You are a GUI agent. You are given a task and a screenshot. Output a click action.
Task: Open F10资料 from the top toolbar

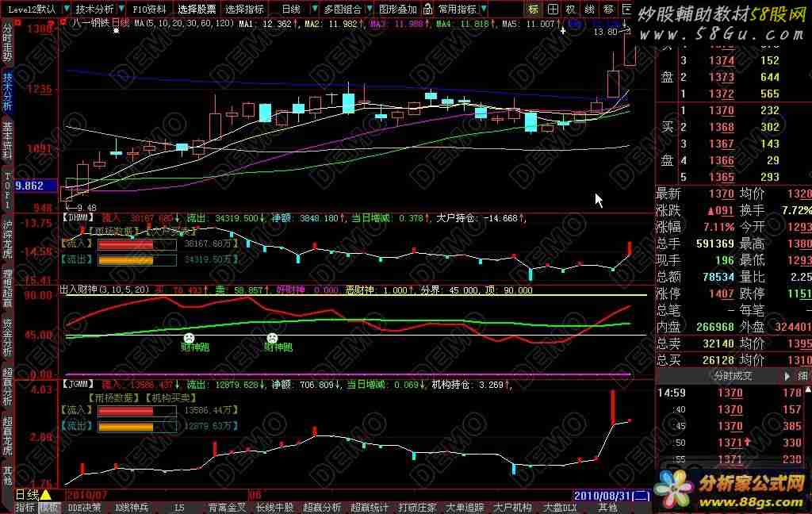click(149, 10)
